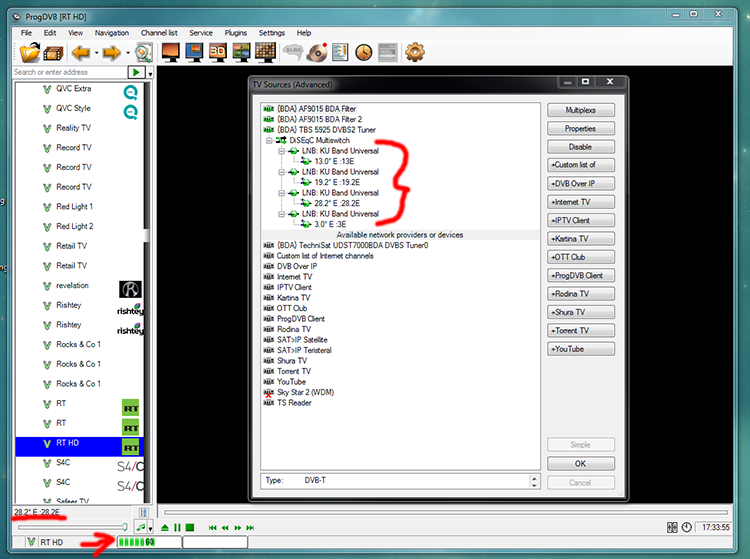Click the record disc toolbar icon
Viewport: 750px width, 559px height.
[x=316, y=51]
